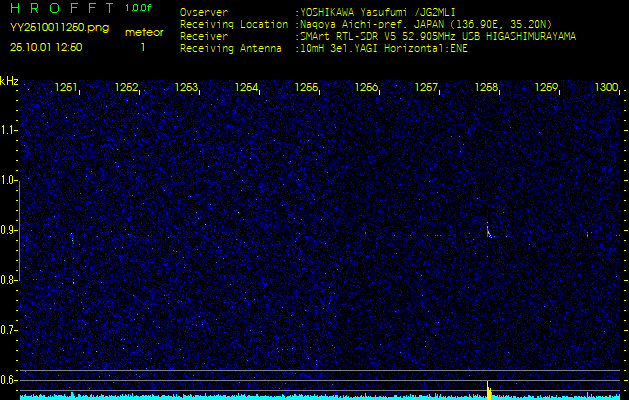Click the 1251 time marker
This screenshot has height=400, width=629.
tap(66, 88)
